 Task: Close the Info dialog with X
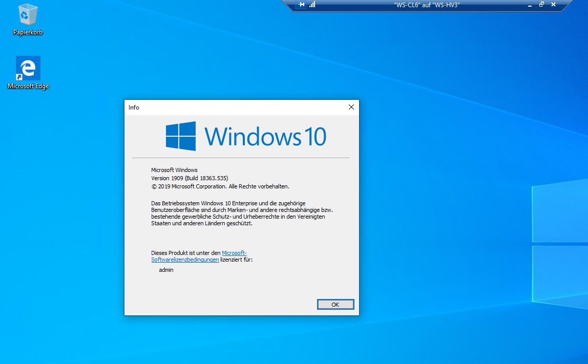coord(351,107)
